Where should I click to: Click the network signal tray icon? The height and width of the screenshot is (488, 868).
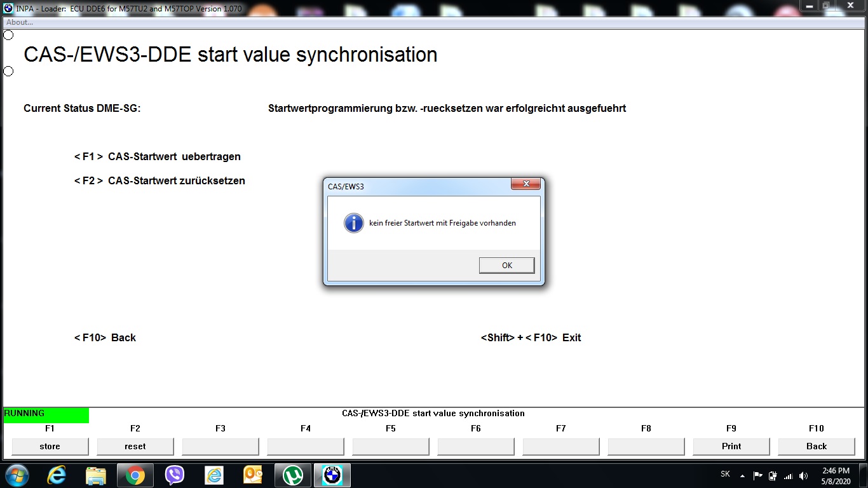click(789, 476)
